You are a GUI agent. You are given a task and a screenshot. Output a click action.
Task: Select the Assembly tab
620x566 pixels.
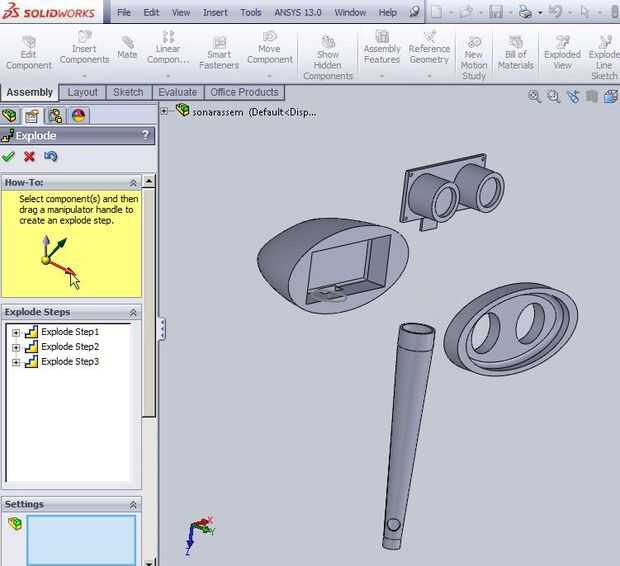[x=29, y=92]
